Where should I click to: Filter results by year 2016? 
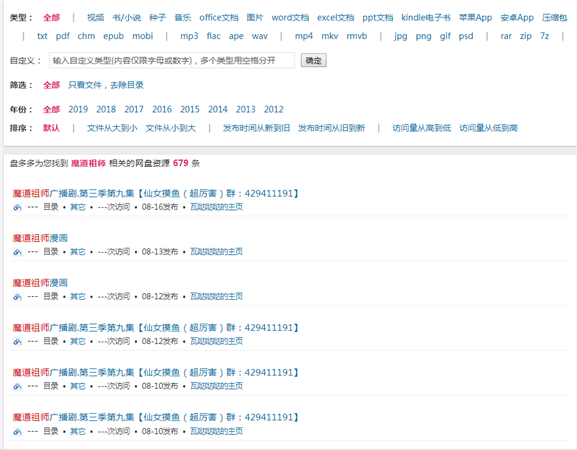162,109
